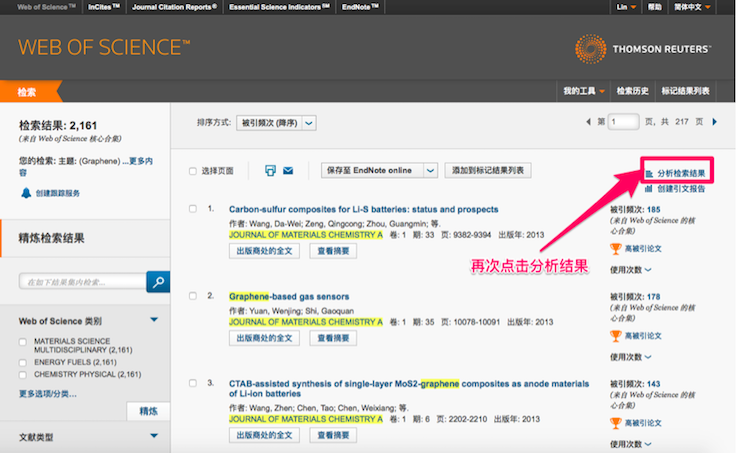Open the 被引频次 (降序) sort dropdown
The height and width of the screenshot is (453, 740).
(x=277, y=122)
